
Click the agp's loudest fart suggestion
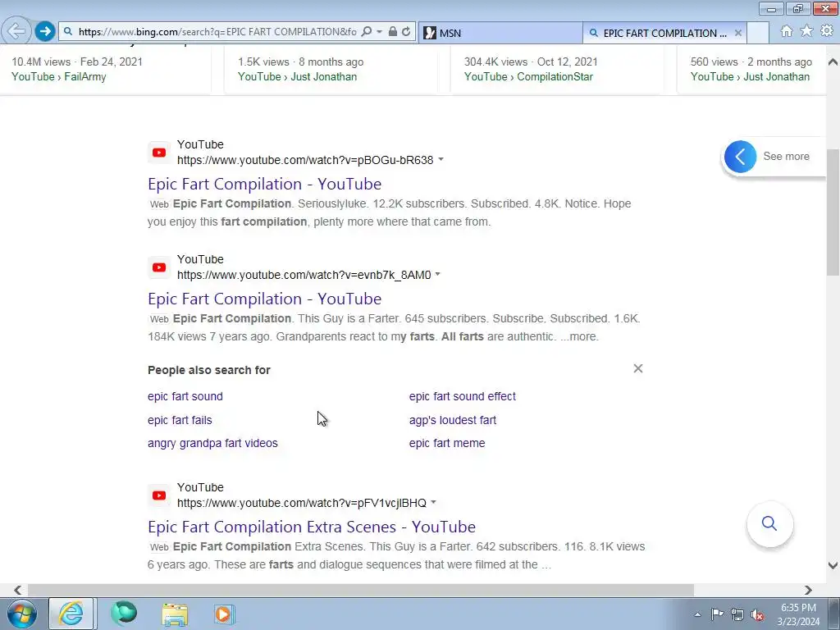(x=453, y=420)
